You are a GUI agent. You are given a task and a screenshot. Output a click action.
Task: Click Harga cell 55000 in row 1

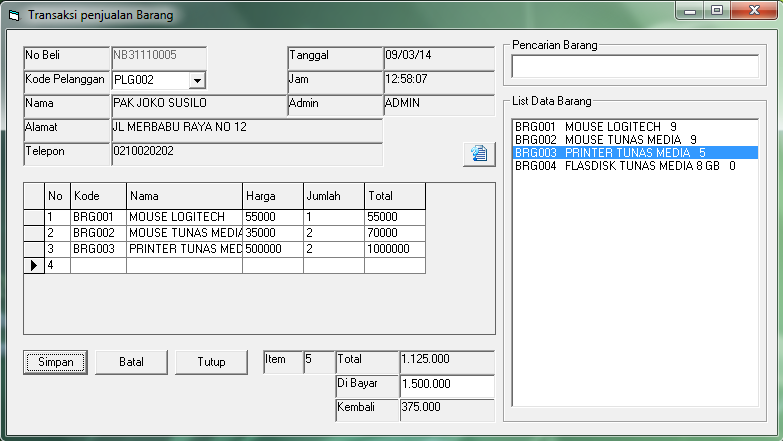pyautogui.click(x=273, y=217)
